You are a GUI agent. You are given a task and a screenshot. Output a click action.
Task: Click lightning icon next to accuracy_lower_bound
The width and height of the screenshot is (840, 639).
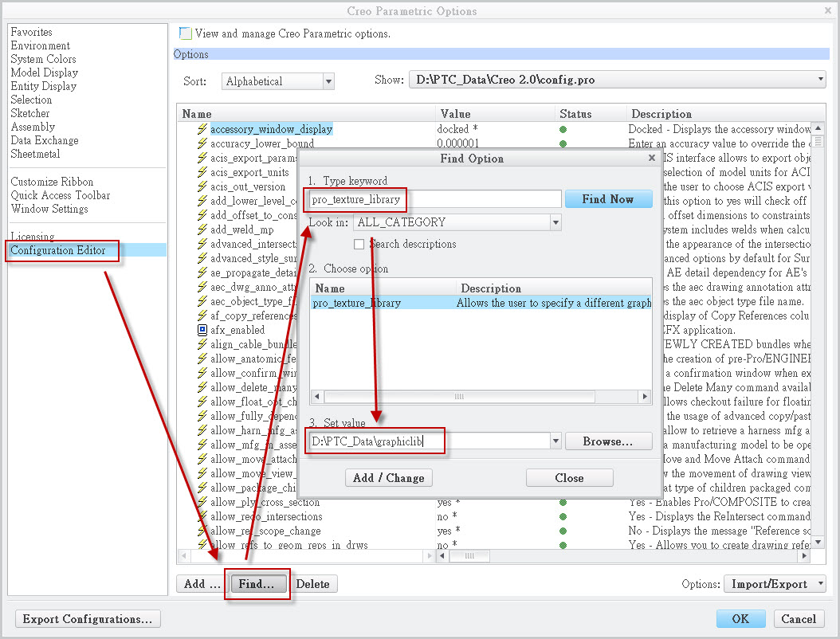[x=202, y=143]
